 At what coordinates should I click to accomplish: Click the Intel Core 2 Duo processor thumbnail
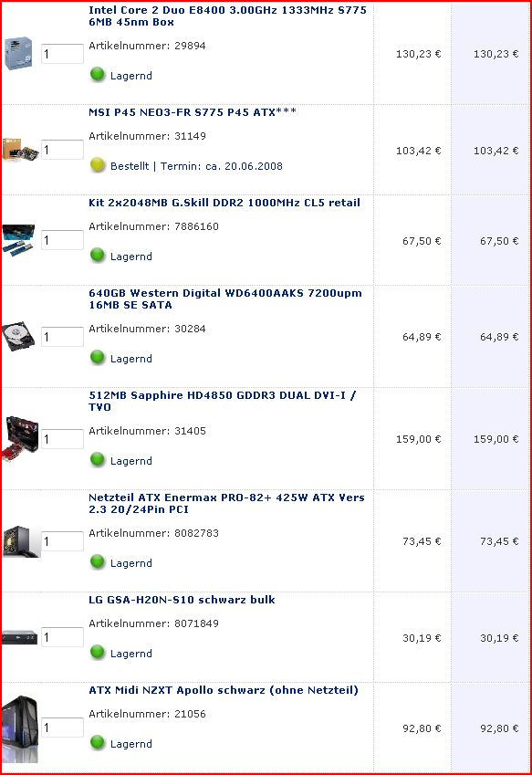18,53
